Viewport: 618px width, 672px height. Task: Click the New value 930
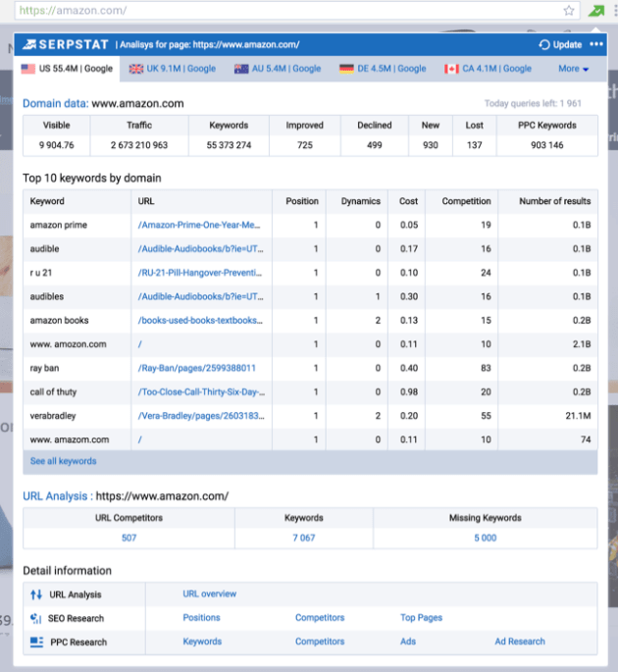pos(431,145)
